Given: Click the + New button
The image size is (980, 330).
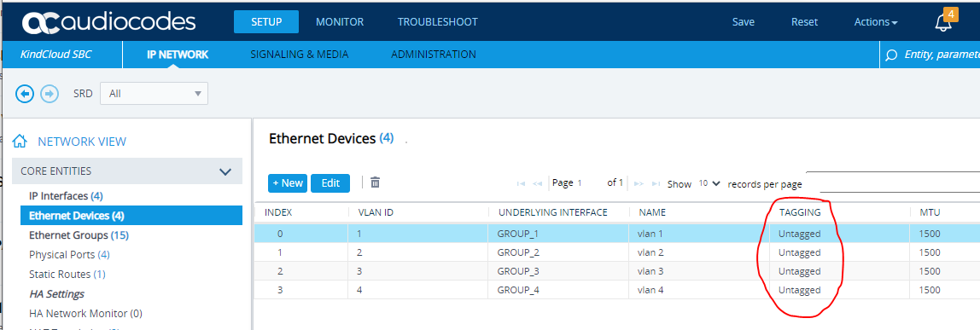Looking at the screenshot, I should pyautogui.click(x=289, y=183).
